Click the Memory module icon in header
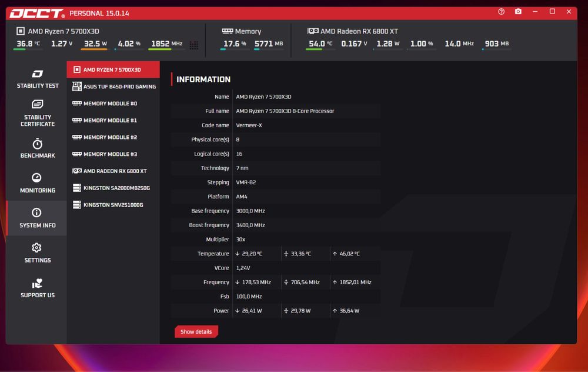Image resolution: width=588 pixels, height=372 pixels. click(x=227, y=31)
